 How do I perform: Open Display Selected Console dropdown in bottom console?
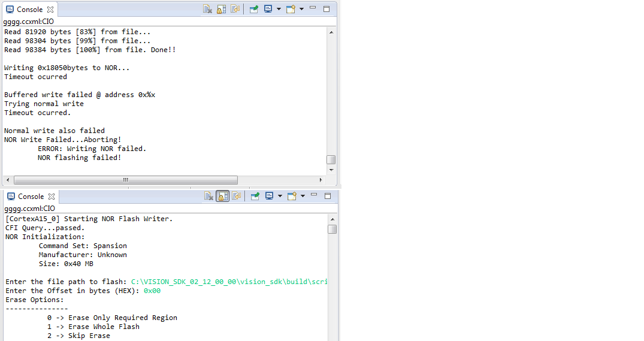click(280, 196)
